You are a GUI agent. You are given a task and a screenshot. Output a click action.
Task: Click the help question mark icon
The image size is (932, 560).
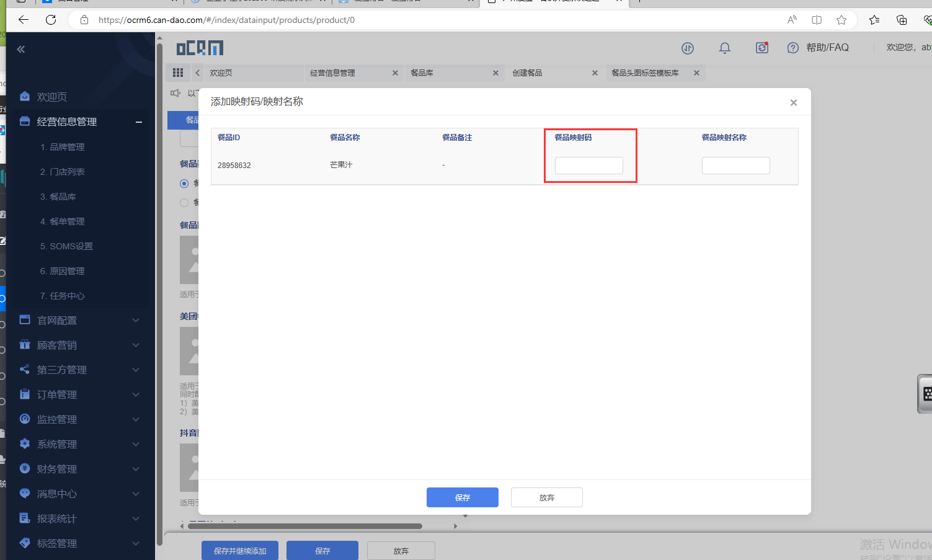792,48
